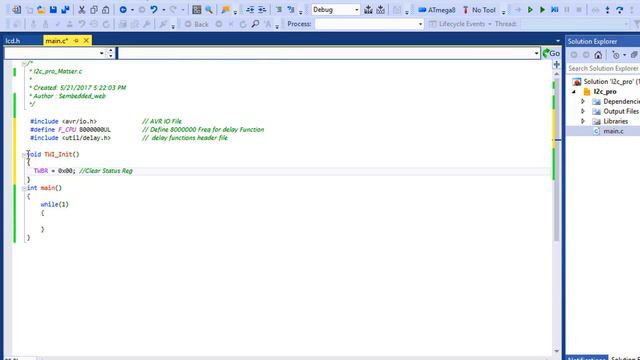
Task: Click the Step Into icon
Action: [607, 10]
